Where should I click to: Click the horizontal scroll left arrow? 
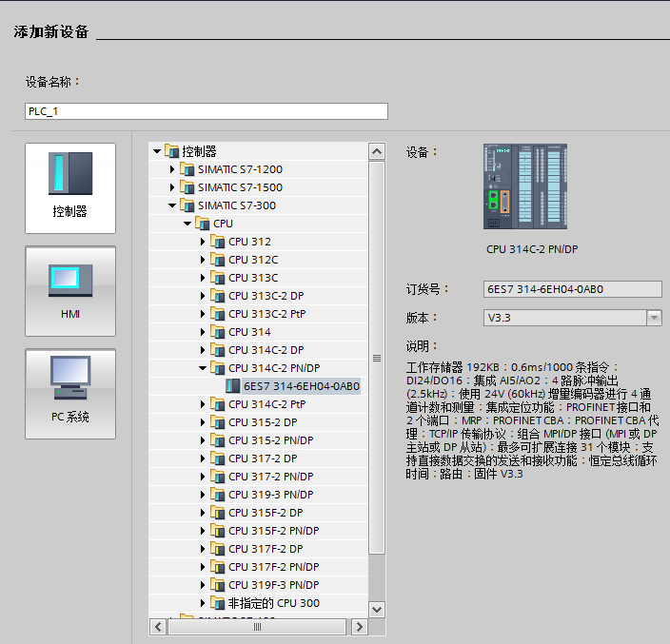click(x=158, y=627)
